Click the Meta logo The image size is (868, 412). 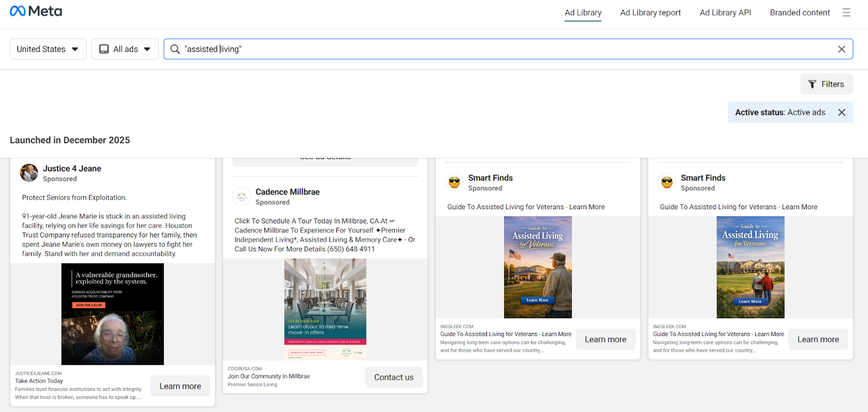click(x=36, y=11)
